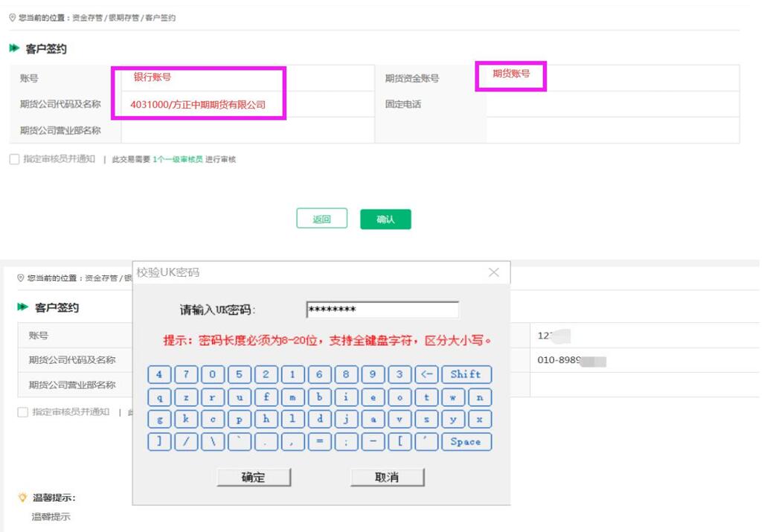
Task: Click the 固定电话 field in the upper form
Action: coord(612,105)
